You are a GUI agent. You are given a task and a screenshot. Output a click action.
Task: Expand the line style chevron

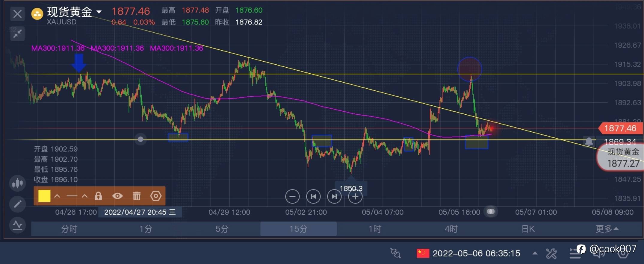85,196
